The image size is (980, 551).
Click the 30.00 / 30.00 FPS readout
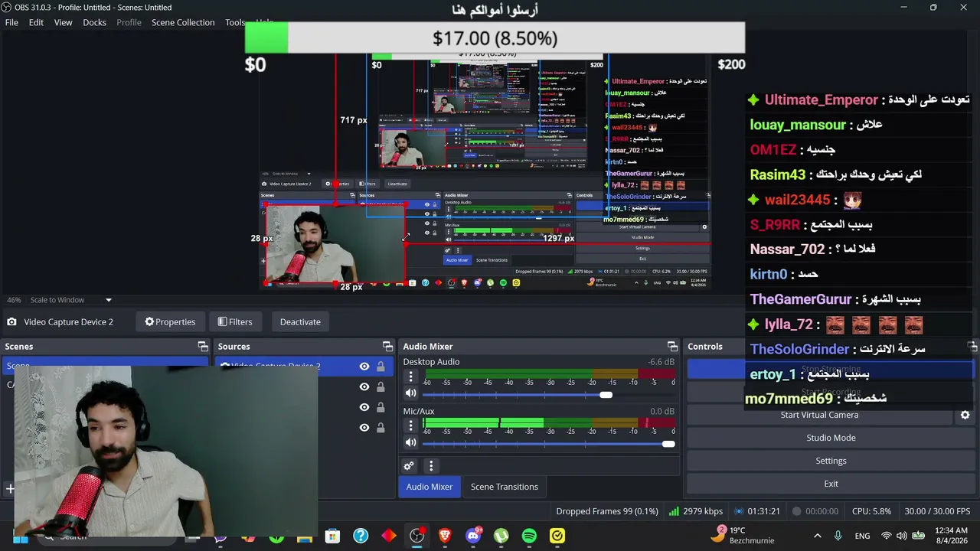click(937, 511)
